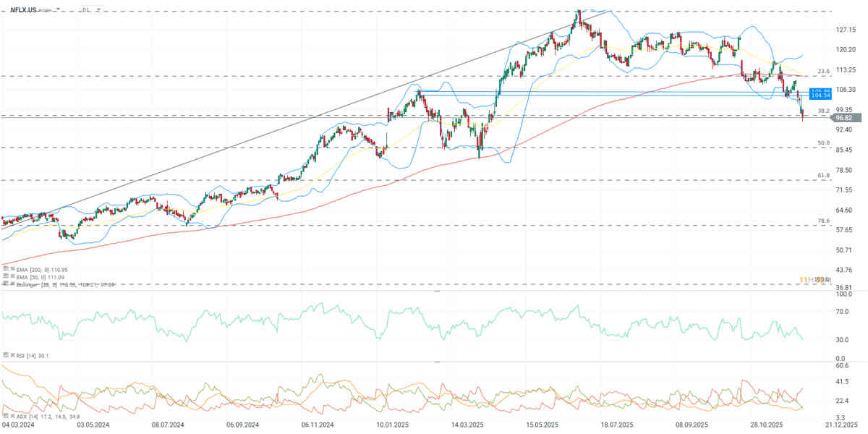Click the 28.10.2025 date on time axis

766,425
